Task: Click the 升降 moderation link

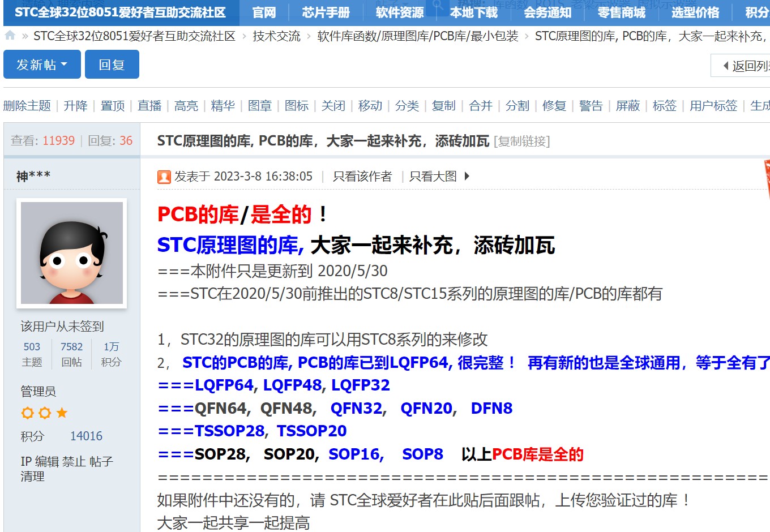Action: (x=76, y=106)
